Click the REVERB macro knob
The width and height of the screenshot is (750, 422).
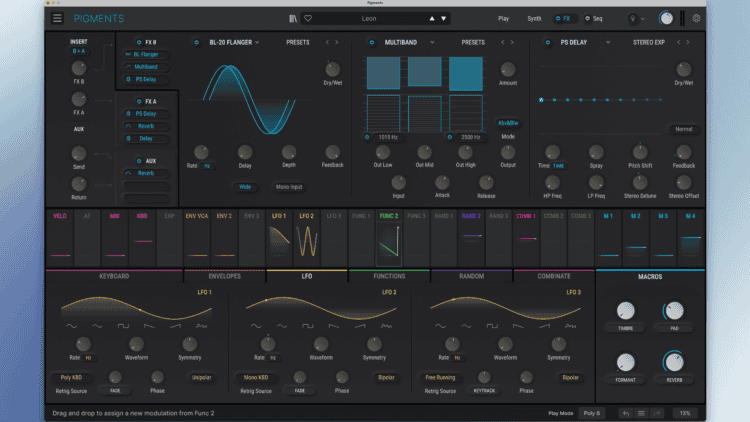(x=674, y=363)
